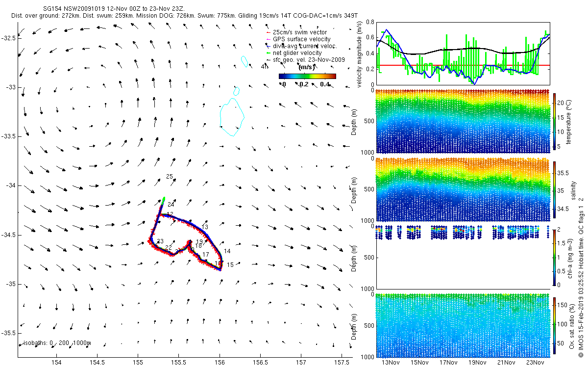The height and width of the screenshot is (368, 588).
Task: Click the (m/s) label above the velocity colorbar
Action: point(307,67)
